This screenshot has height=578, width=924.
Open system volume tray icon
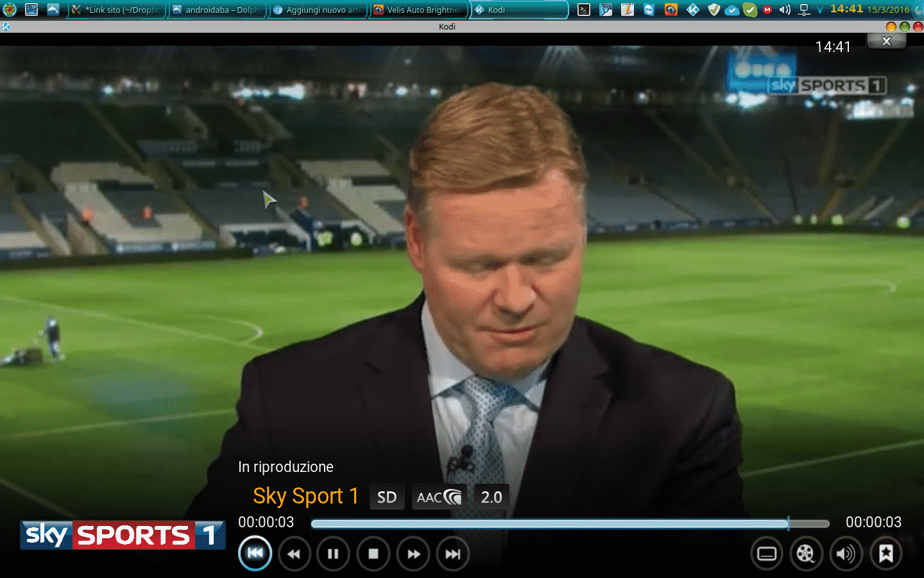(x=785, y=10)
